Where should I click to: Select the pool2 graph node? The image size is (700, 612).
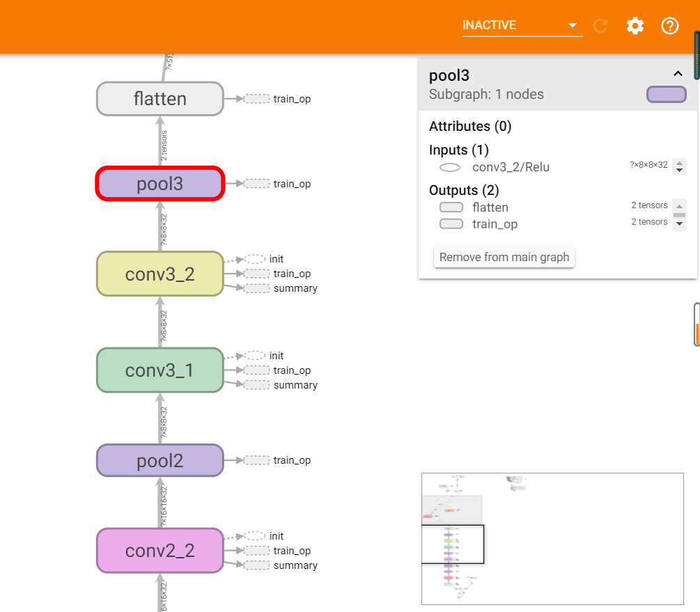coord(160,460)
